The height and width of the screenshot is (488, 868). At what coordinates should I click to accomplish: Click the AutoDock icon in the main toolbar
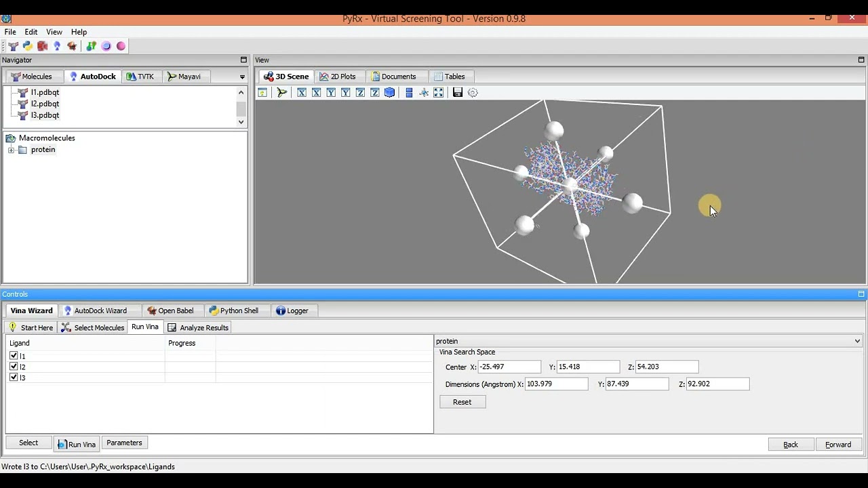click(57, 46)
